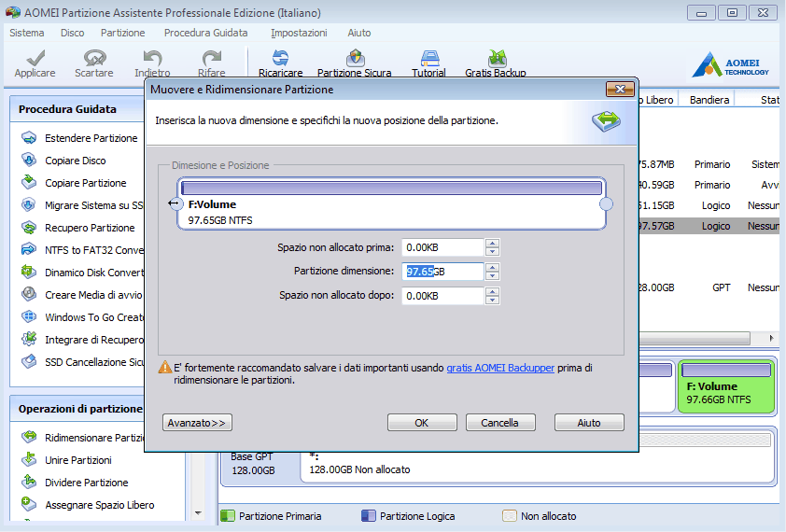Screen dimensions: 786x532
Task: Click the Spazio non allocato dopo field
Action: point(443,296)
